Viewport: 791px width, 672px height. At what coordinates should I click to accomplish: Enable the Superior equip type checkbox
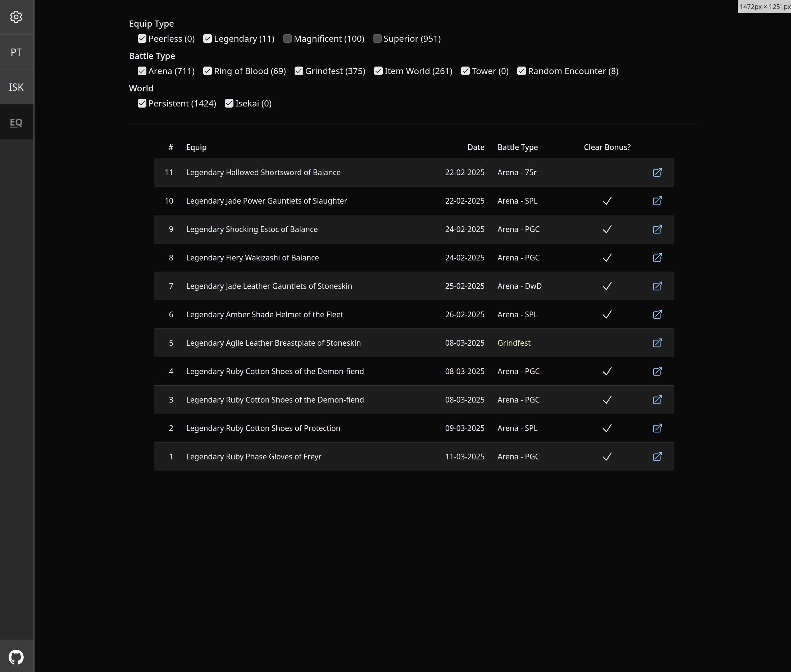click(377, 38)
